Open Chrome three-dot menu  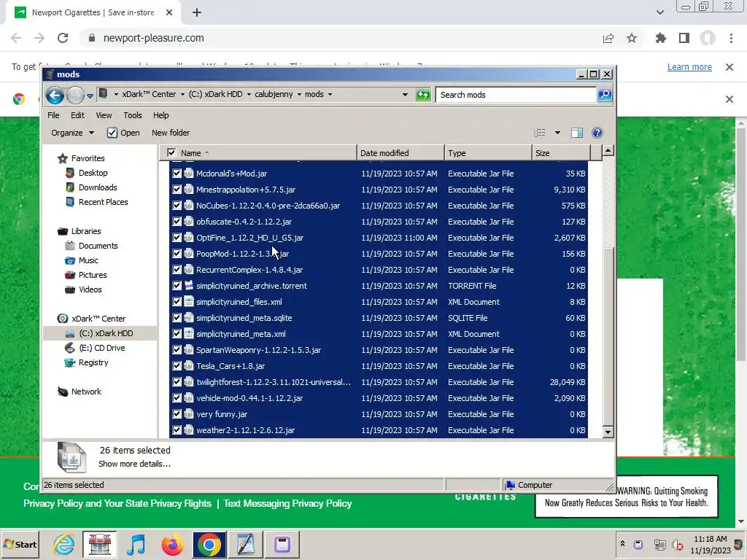coord(731,38)
